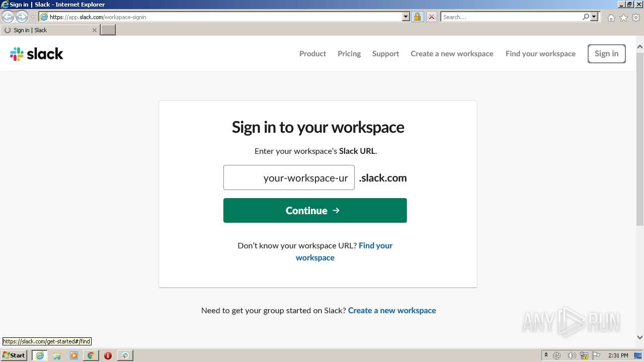Close the 'Sign in | Slack' tab
The width and height of the screenshot is (644, 362).
pos(95,30)
